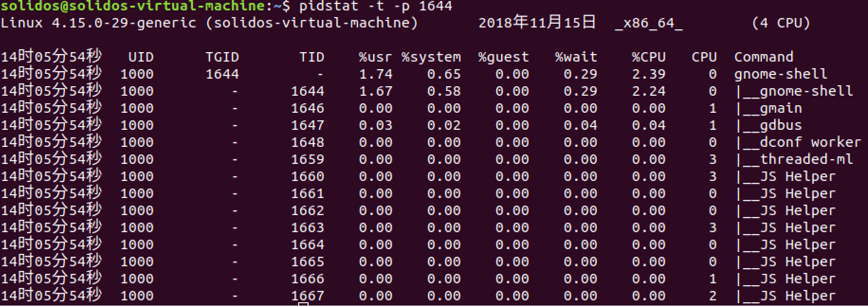Click the %system column header
Screen dimensions: 868x307
coord(431,57)
